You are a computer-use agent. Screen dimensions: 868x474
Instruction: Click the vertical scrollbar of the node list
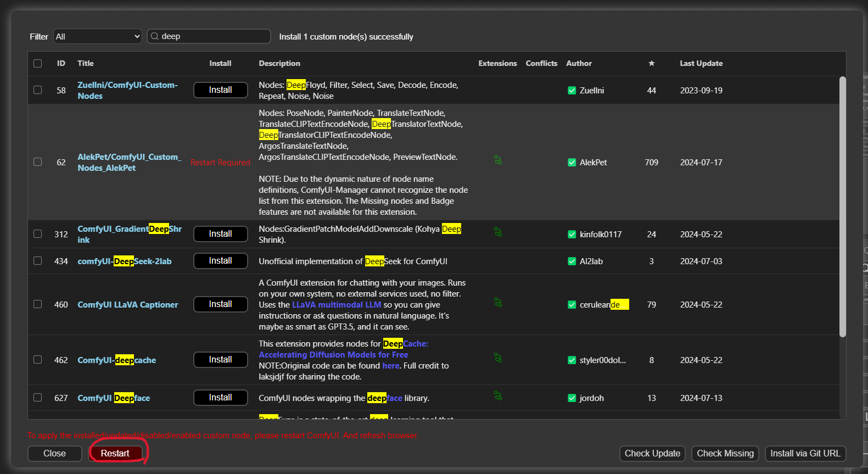843,207
